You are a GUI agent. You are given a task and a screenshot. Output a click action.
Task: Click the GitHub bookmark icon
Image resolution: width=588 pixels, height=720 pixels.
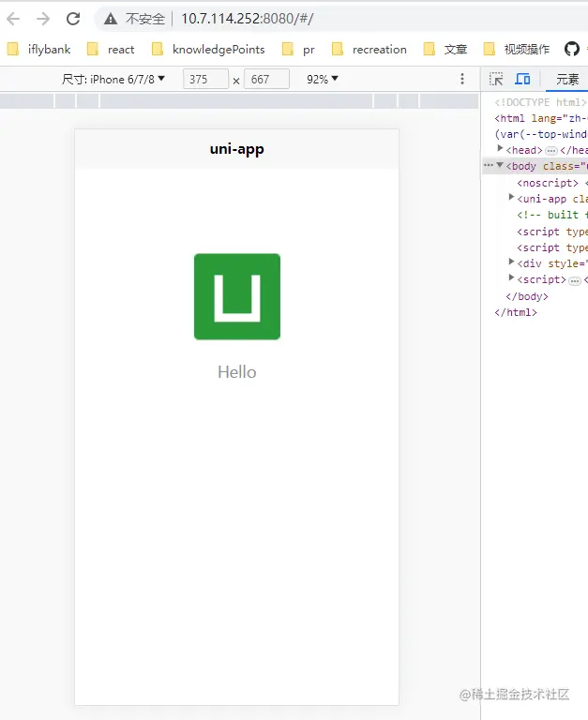tap(572, 49)
